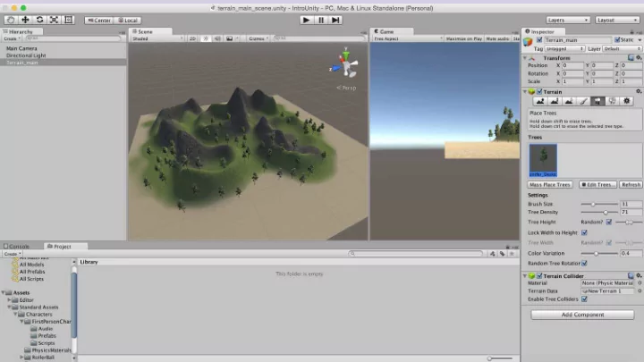
Task: Select the Rect transform tool
Action: (68, 20)
